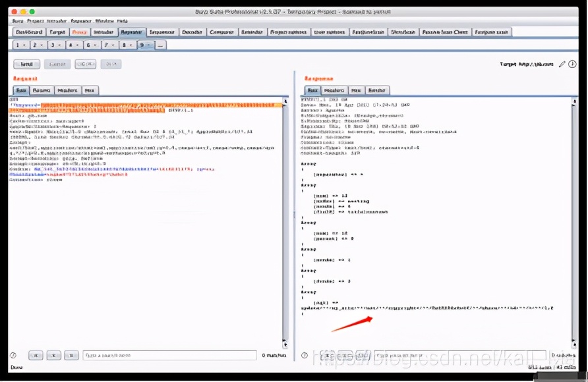This screenshot has height=382, width=588.
Task: Open the Repeater menu in the menu bar
Action: pyautogui.click(x=81, y=21)
